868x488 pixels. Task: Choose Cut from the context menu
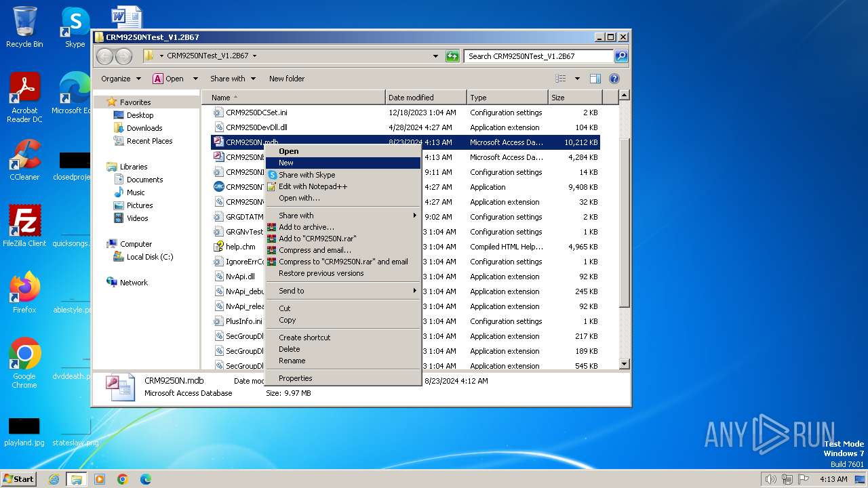pos(343,308)
